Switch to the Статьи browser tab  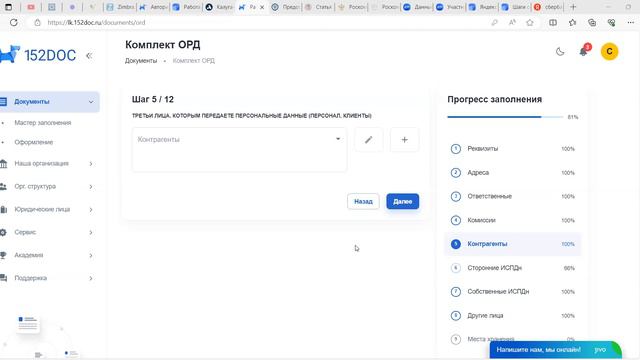(x=318, y=7)
